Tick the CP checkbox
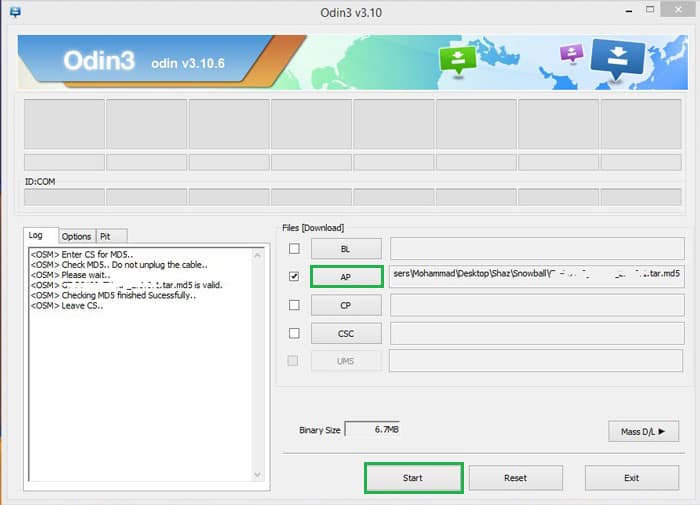700x505 pixels. (x=294, y=305)
